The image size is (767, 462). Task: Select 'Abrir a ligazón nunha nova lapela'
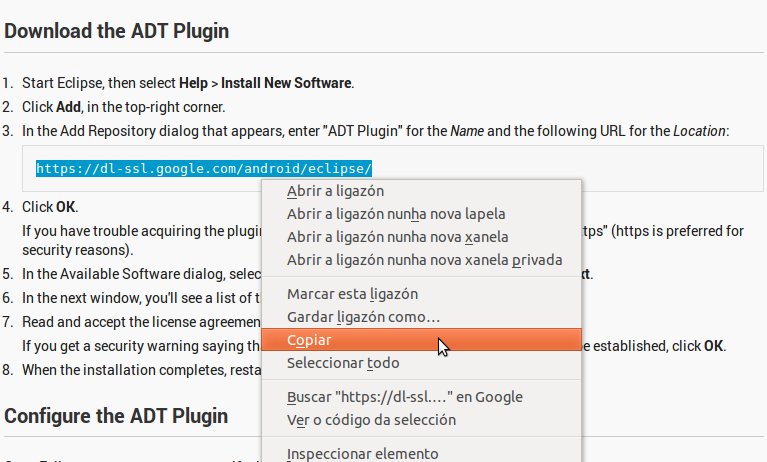point(422,214)
